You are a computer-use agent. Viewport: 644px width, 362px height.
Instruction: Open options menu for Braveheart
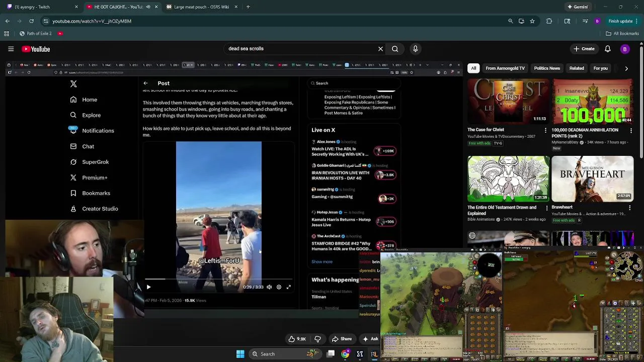point(630,207)
